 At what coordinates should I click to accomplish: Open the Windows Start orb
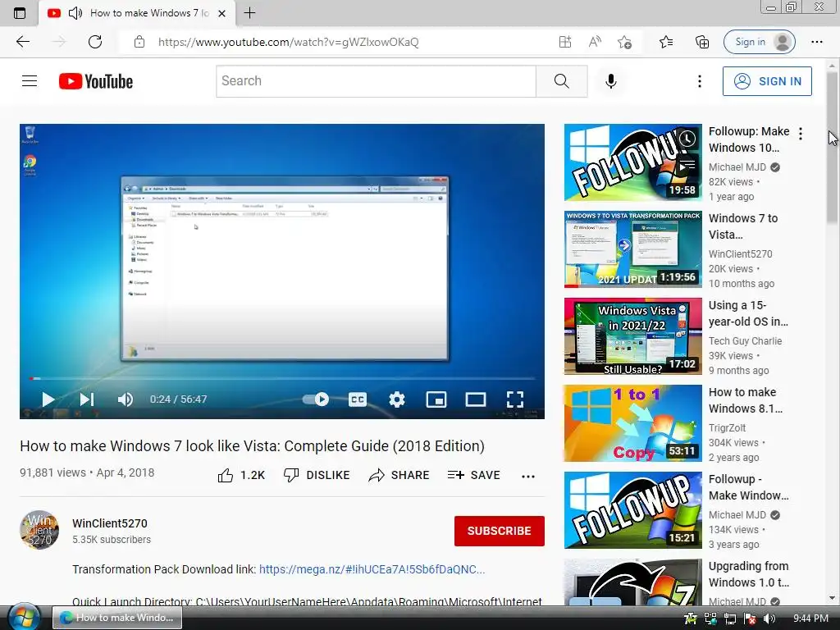pyautogui.click(x=24, y=618)
